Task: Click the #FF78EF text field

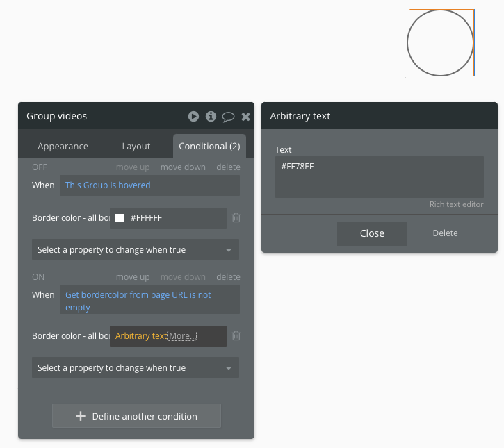Action: 380,177
